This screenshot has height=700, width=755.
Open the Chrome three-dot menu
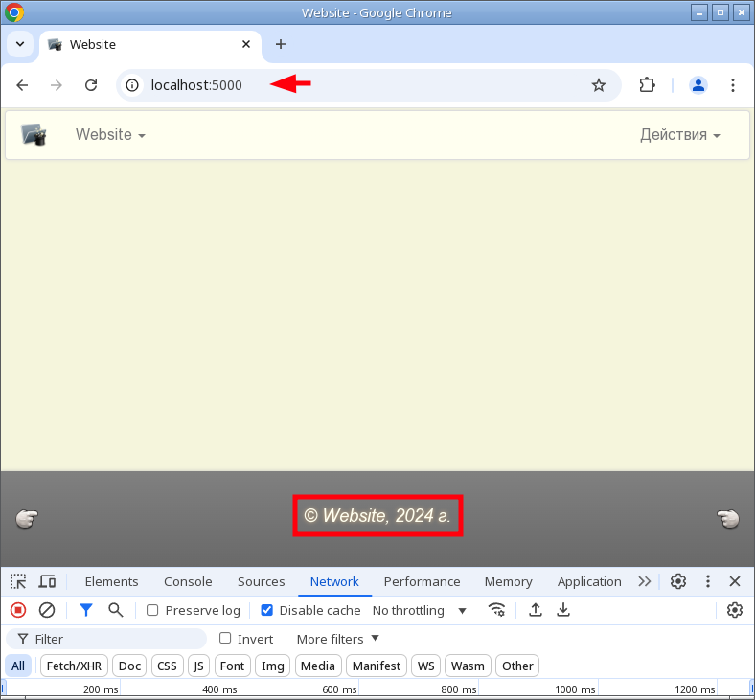(x=733, y=85)
